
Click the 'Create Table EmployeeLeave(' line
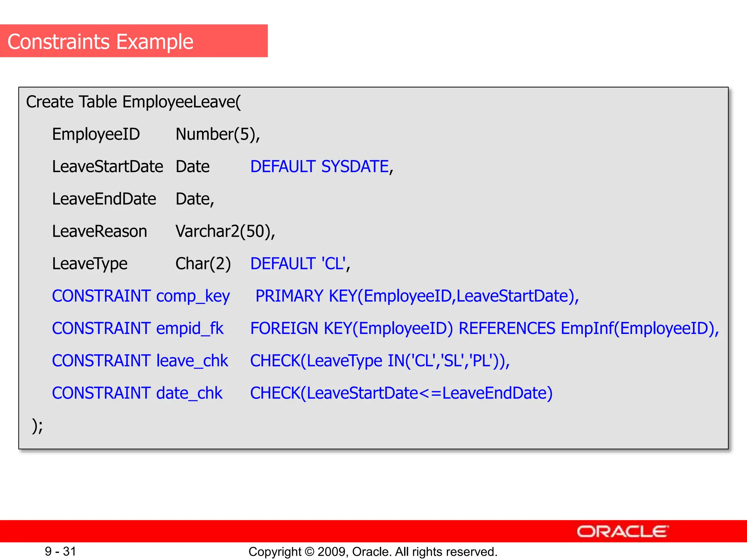tap(133, 102)
